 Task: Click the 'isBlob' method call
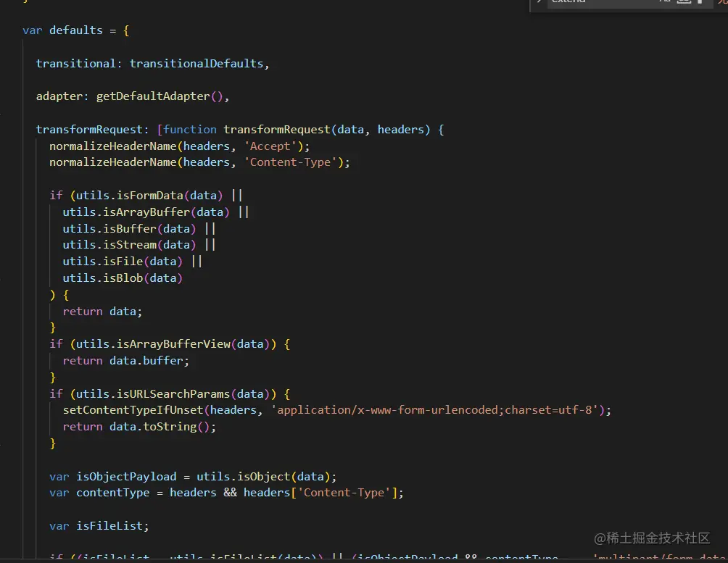[123, 278]
